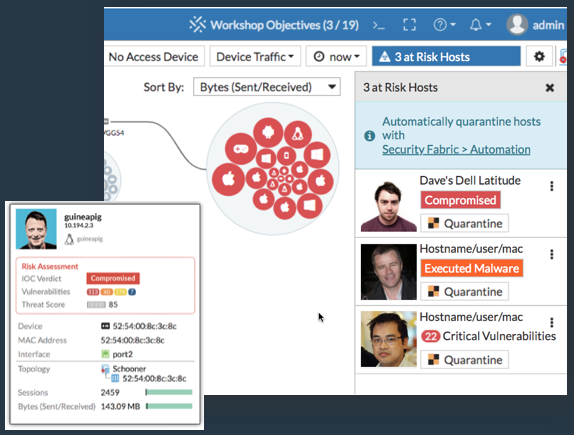Select the Linux penguin device bubble
The image size is (574, 435).
click(x=298, y=135)
